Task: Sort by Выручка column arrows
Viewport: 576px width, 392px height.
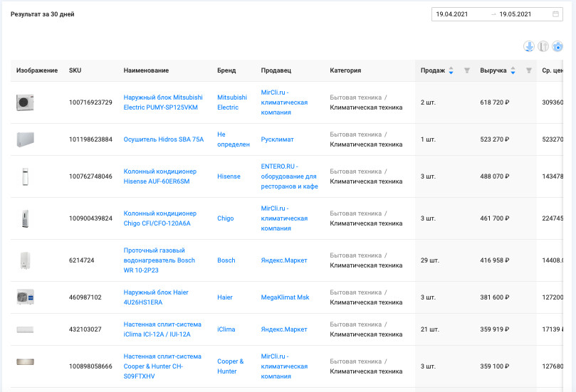Action: click(513, 70)
